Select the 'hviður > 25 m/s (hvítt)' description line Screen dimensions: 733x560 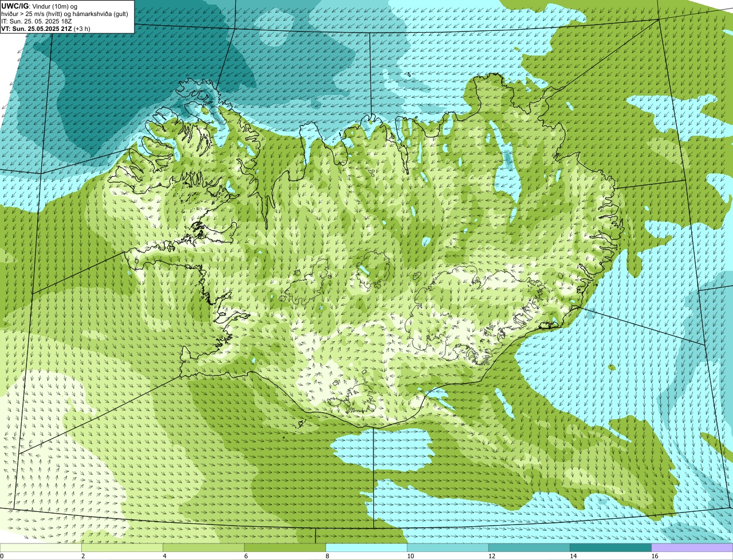pyautogui.click(x=65, y=14)
